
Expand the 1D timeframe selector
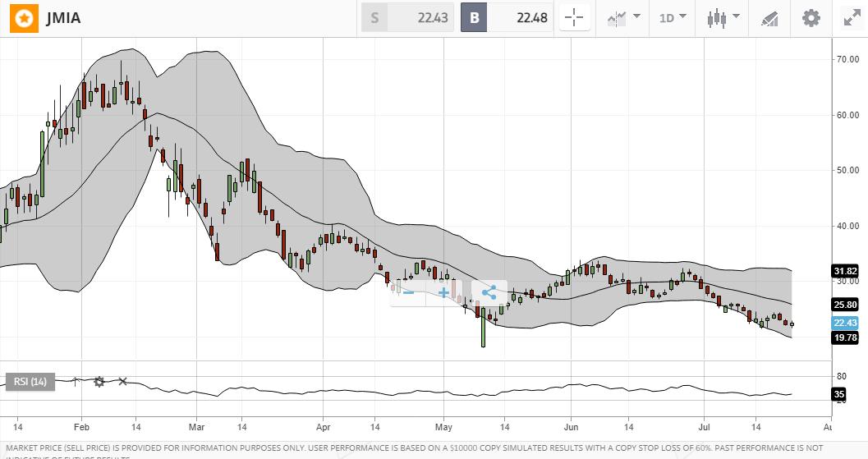tap(673, 17)
